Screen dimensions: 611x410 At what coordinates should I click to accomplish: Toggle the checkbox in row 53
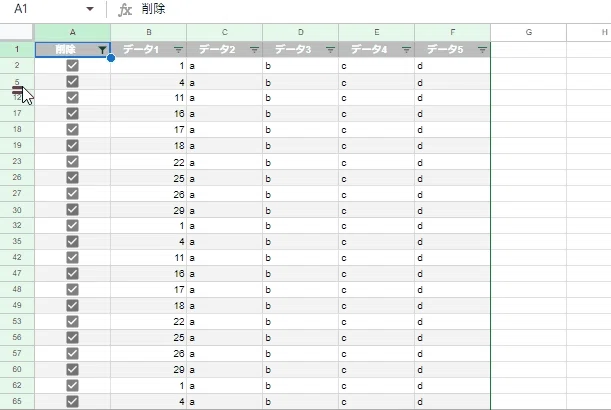pyautogui.click(x=72, y=321)
